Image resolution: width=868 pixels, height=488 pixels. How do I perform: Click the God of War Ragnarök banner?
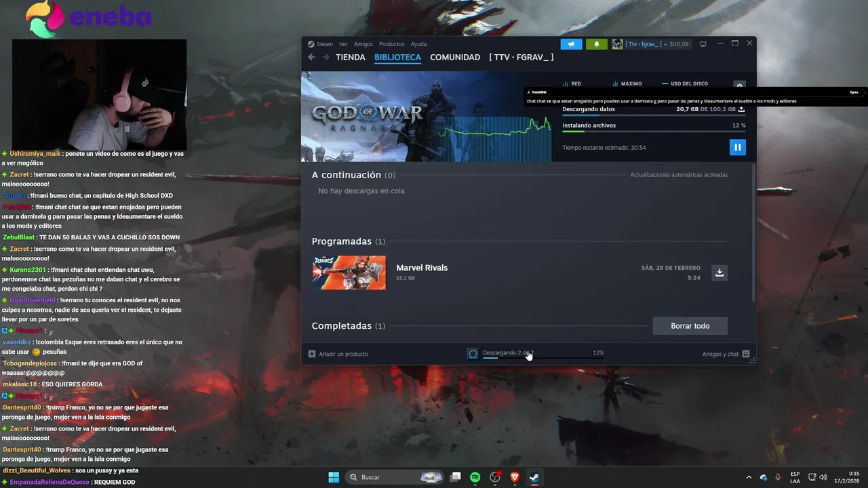(x=426, y=117)
